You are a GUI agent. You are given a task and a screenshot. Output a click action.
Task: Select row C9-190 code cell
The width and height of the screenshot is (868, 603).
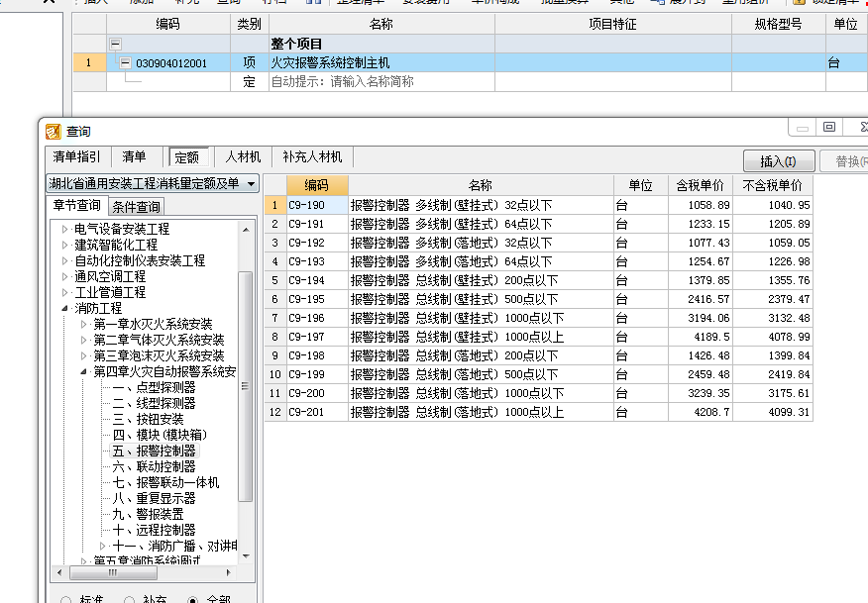[317, 205]
